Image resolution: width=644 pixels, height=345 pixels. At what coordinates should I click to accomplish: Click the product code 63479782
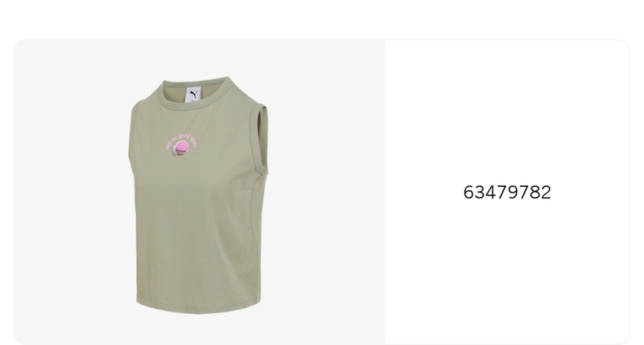pos(507,192)
